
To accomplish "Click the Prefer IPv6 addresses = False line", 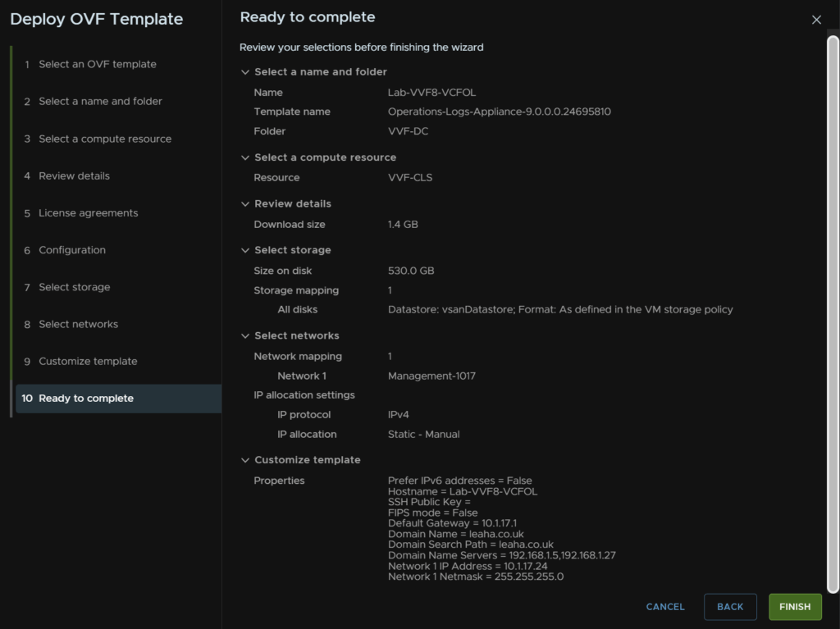I will [460, 481].
